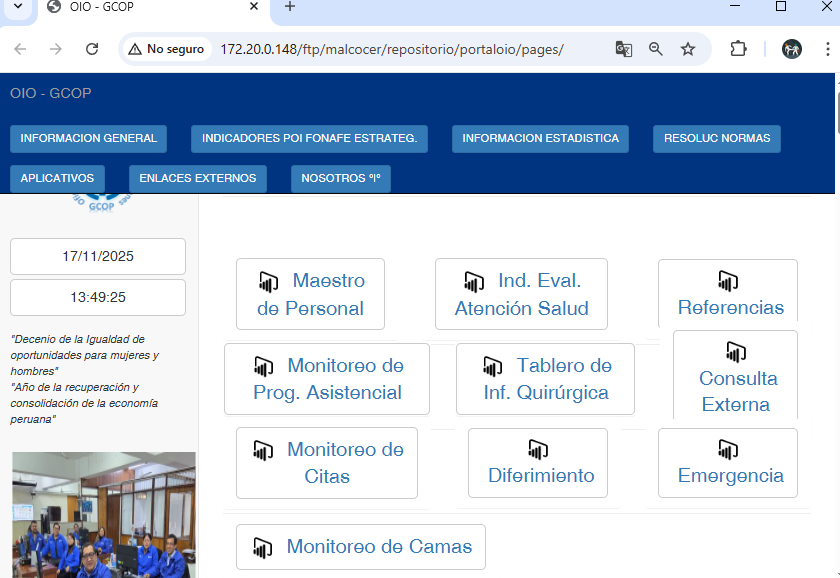Click the office staff photo thumbnail

pyautogui.click(x=104, y=515)
